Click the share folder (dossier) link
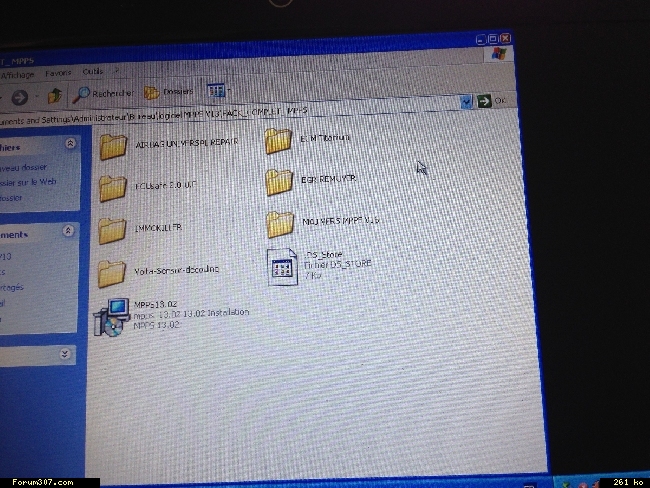Image resolution: width=650 pixels, height=488 pixels. (11, 198)
